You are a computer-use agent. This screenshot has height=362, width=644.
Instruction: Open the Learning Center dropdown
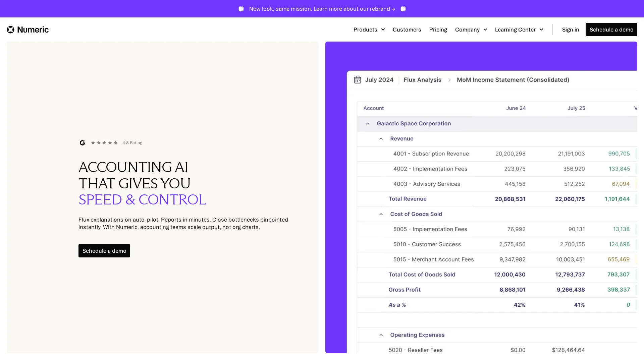(519, 29)
